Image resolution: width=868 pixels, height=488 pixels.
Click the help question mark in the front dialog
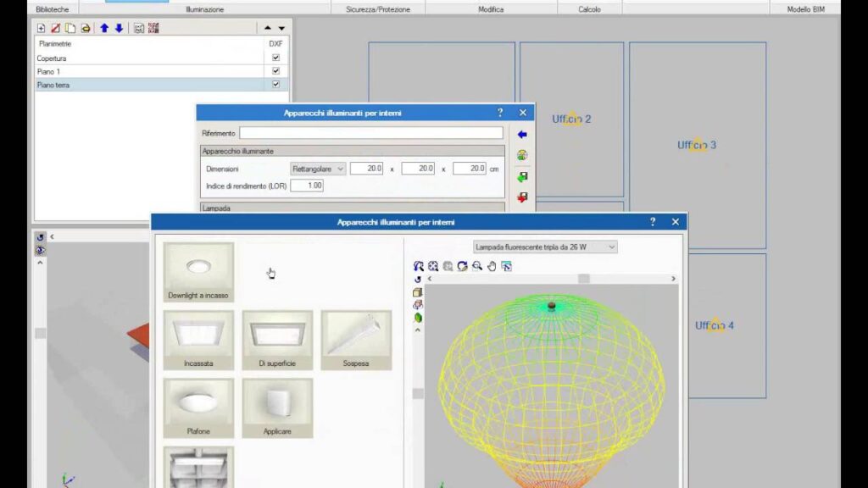coord(652,222)
